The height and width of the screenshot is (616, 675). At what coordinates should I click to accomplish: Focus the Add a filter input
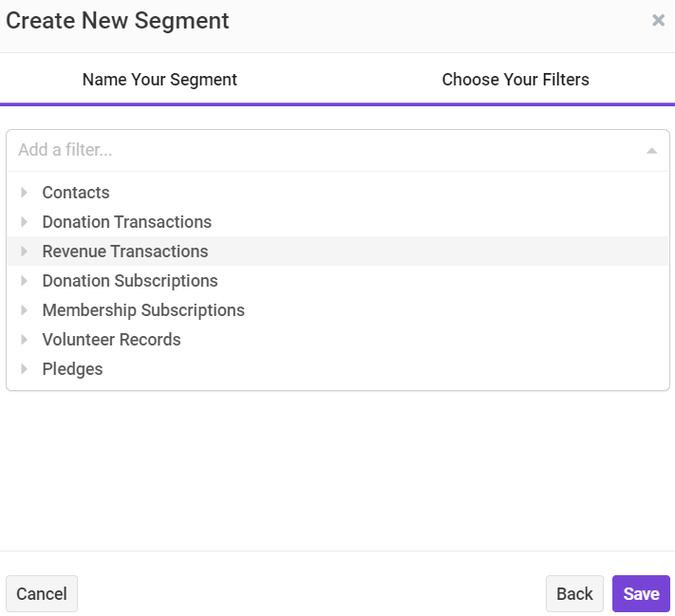(x=328, y=150)
